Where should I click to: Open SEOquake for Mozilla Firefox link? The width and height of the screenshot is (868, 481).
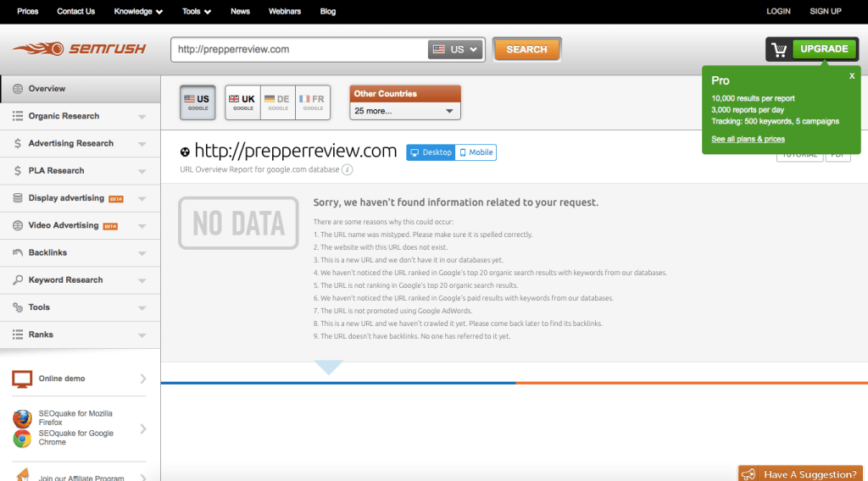75,418
